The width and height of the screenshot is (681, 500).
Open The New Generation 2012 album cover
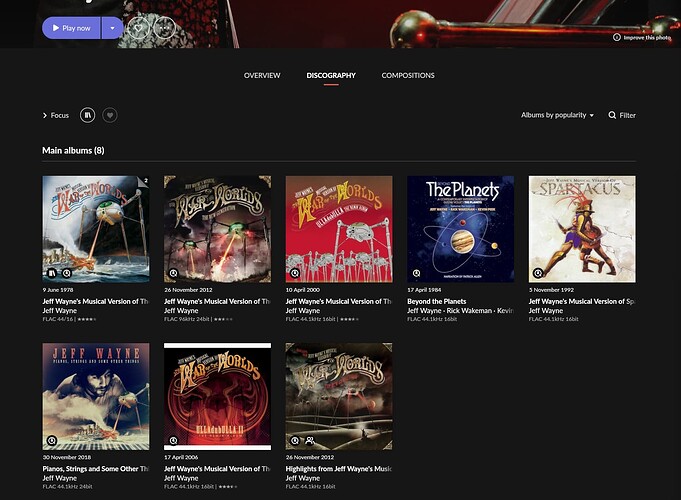(x=218, y=229)
